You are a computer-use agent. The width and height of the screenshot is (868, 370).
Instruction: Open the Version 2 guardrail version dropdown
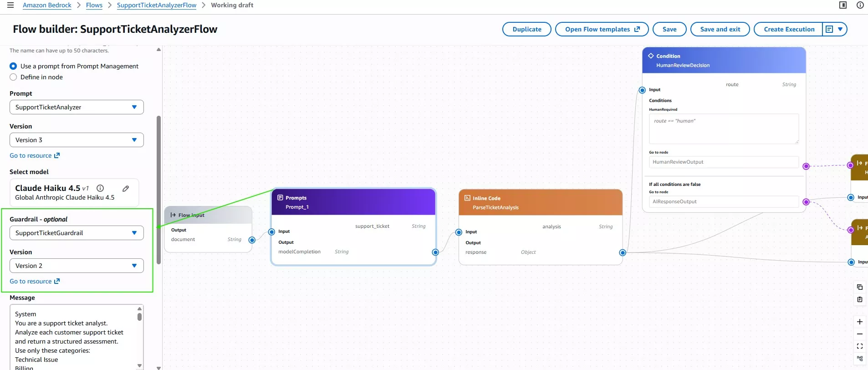click(77, 266)
